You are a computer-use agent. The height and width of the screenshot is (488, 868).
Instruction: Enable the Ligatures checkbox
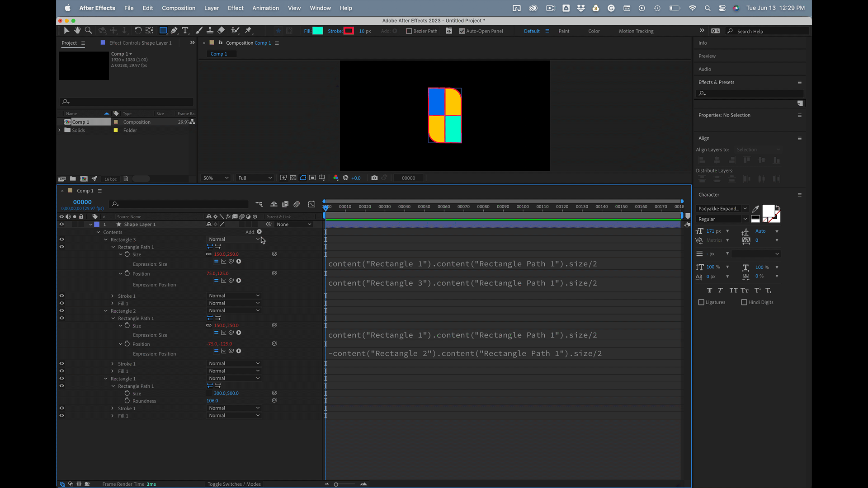[701, 302]
